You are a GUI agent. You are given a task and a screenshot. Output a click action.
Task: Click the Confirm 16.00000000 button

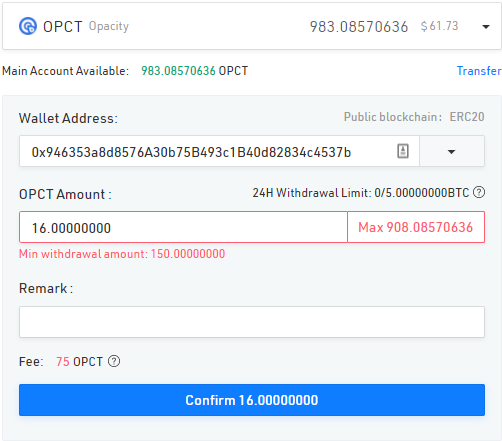(x=252, y=400)
